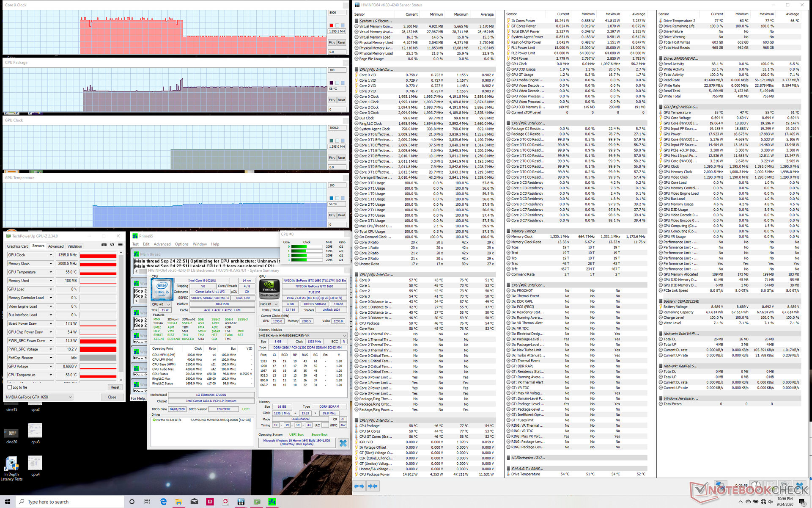The image size is (812, 508).
Task: Select 'Drive Remaining Life' row in HWiNFO
Action: click(x=730, y=26)
